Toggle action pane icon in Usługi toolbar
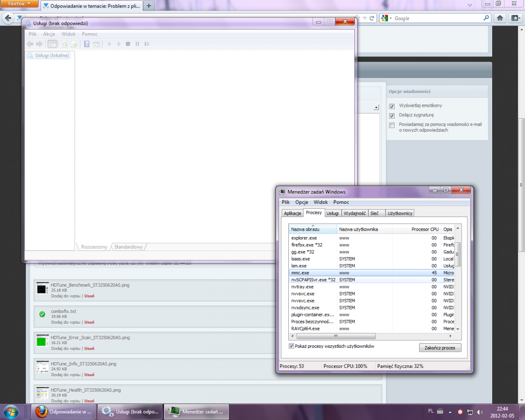The height and width of the screenshot is (420, 525). (96, 44)
